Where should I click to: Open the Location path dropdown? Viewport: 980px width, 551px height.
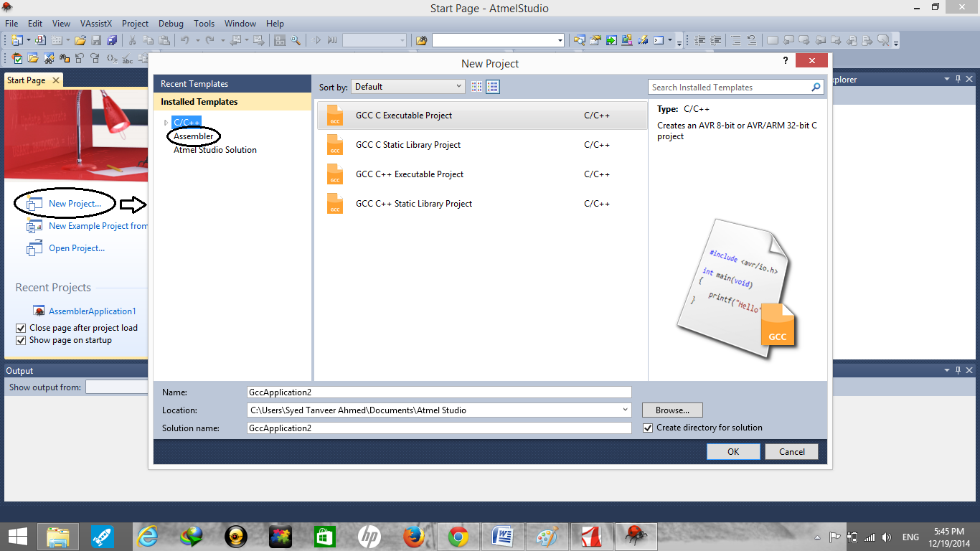click(626, 410)
